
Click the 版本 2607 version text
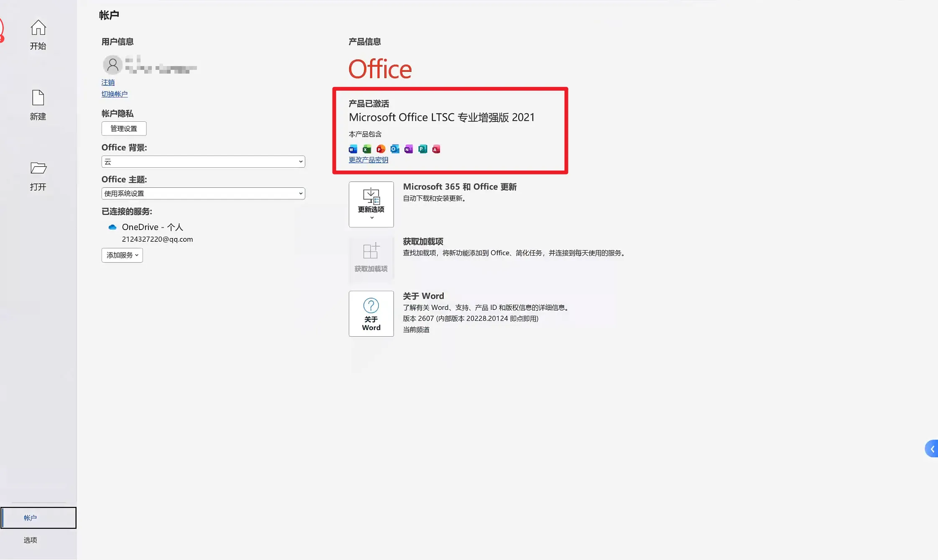coord(470,319)
